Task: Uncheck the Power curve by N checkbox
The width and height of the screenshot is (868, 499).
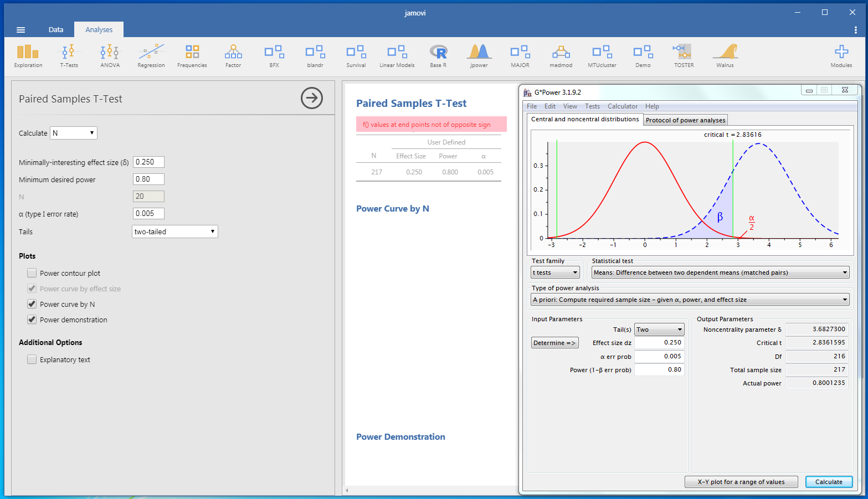Action: pos(32,304)
